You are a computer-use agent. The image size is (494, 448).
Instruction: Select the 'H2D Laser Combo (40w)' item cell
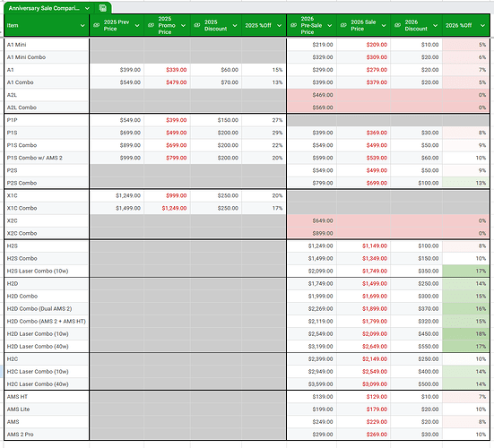[47, 347]
